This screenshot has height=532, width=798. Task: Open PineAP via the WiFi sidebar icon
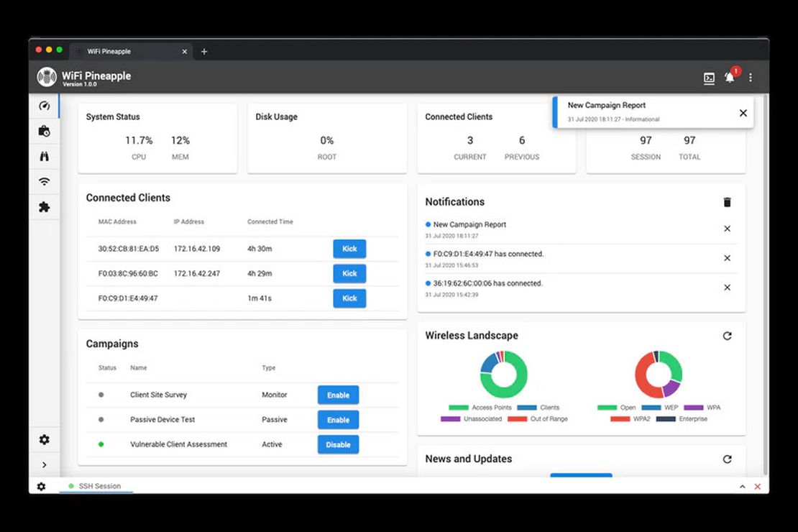click(45, 181)
